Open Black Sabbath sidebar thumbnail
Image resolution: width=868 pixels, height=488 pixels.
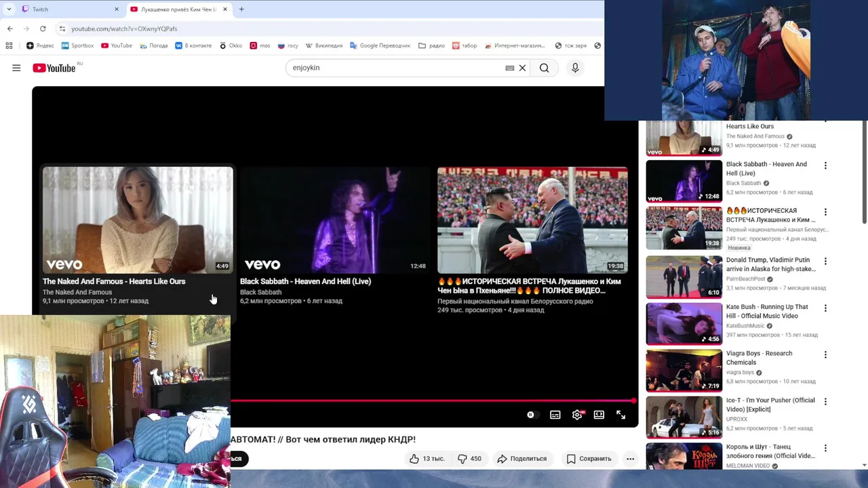pyautogui.click(x=684, y=181)
